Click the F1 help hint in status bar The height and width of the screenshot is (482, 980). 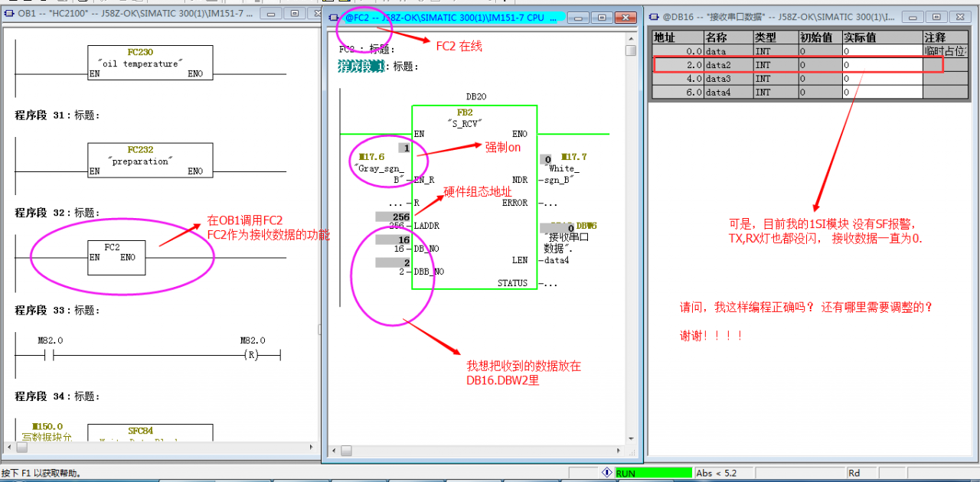tap(41, 474)
